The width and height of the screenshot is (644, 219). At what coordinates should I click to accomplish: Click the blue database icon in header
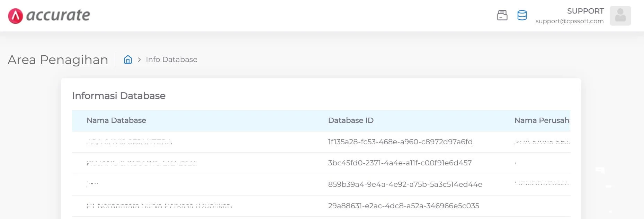pyautogui.click(x=522, y=15)
